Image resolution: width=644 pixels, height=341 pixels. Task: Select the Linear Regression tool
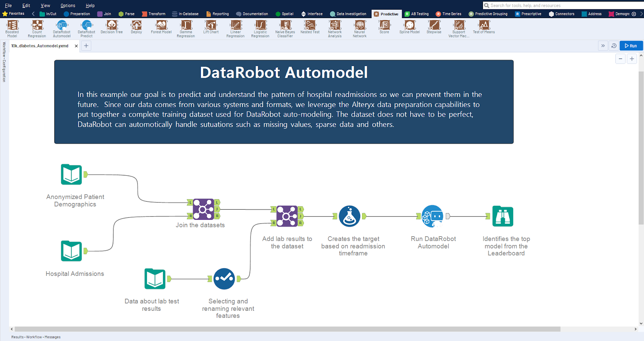[x=235, y=29]
